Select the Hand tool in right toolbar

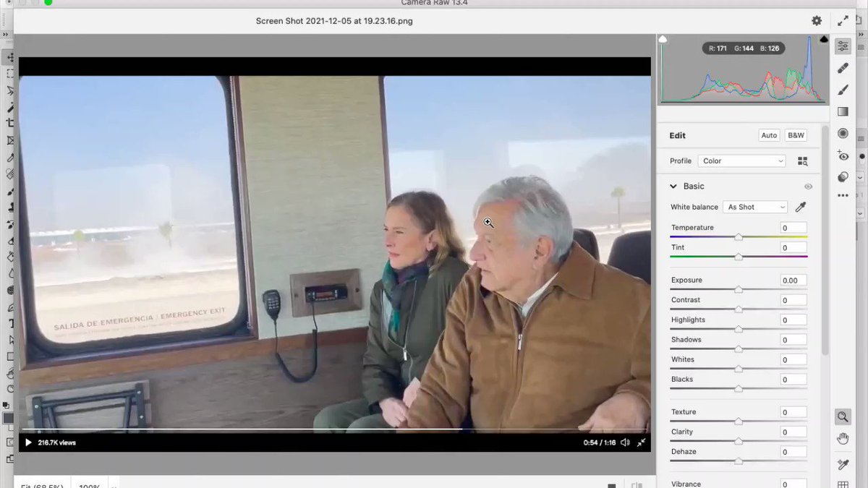click(x=843, y=439)
